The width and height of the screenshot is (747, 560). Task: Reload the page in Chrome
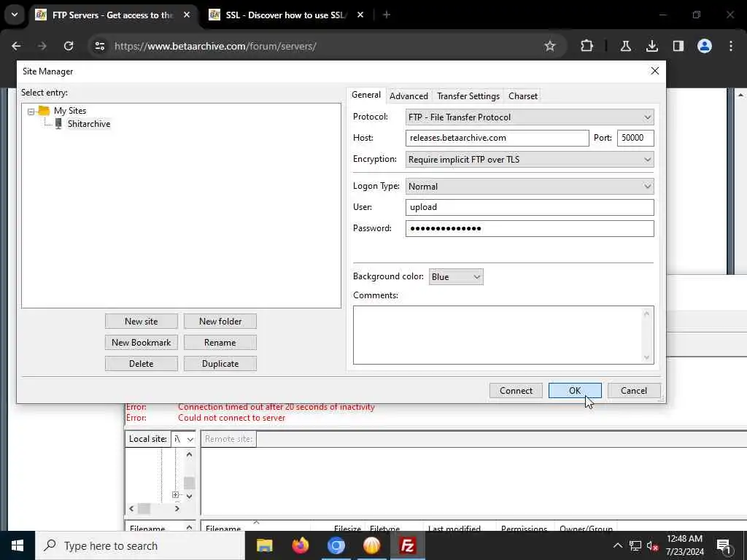pyautogui.click(x=69, y=46)
